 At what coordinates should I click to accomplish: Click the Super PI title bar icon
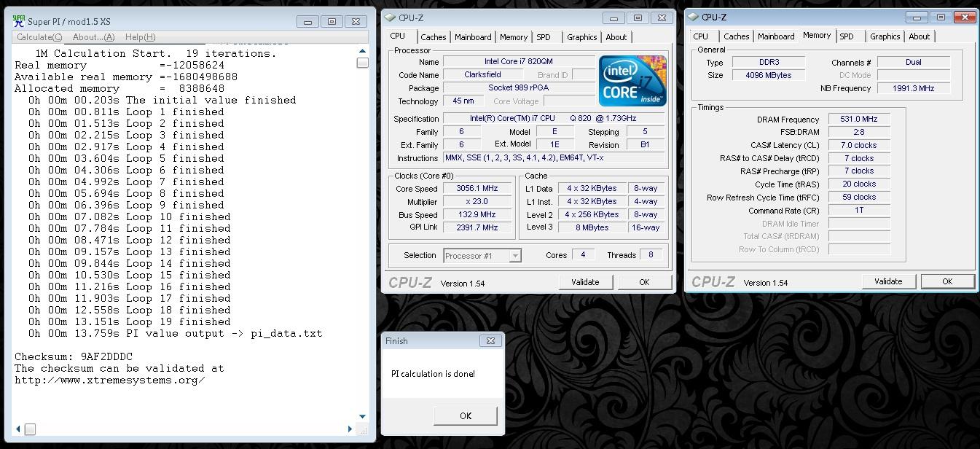19,21
